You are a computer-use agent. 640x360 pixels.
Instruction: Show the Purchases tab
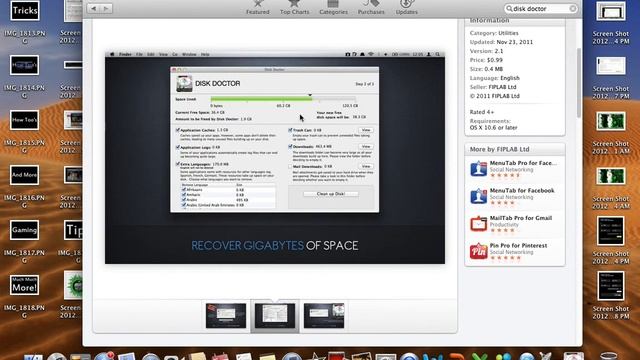[371, 8]
